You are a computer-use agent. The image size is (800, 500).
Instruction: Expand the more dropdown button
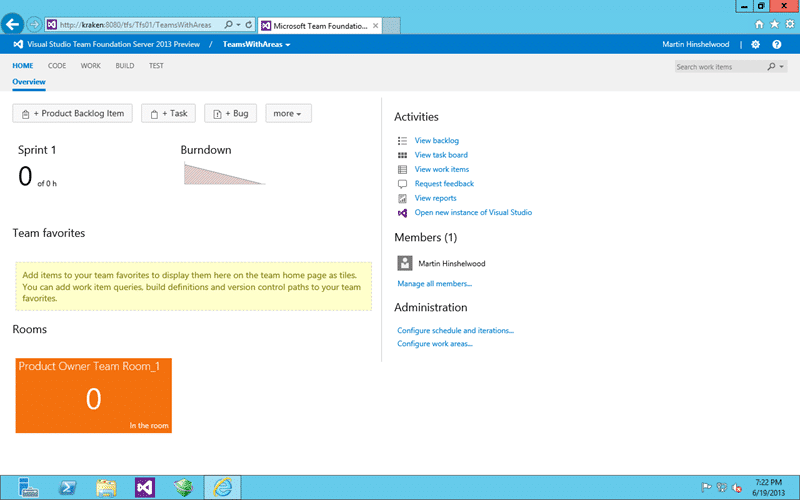pyautogui.click(x=288, y=113)
